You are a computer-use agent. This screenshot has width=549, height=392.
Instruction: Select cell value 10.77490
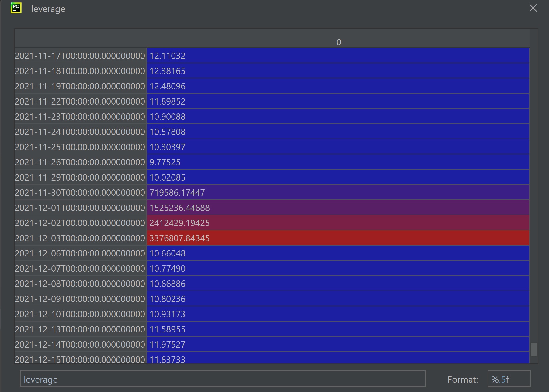click(338, 268)
